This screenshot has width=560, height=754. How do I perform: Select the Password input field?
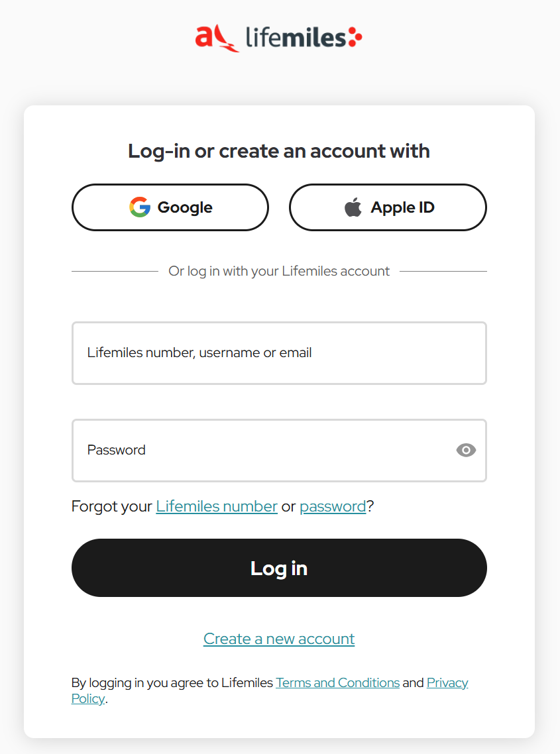coord(265,450)
